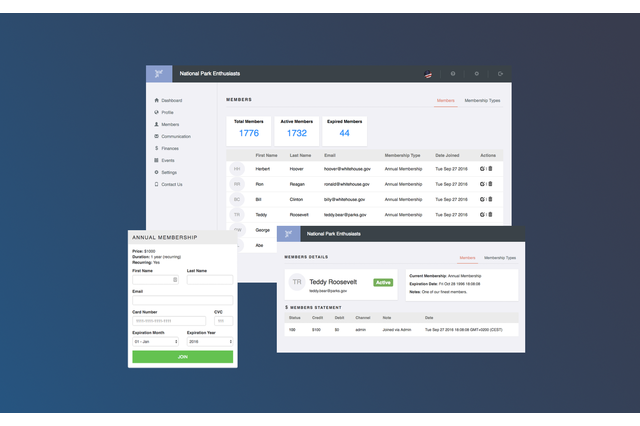Click the Email field in membership form
The width and height of the screenshot is (640, 426).
coord(182,300)
